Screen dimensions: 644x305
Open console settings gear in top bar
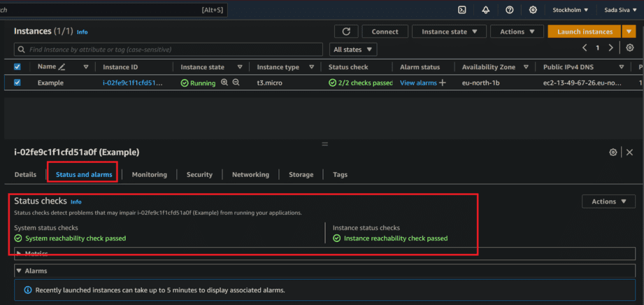pos(533,10)
